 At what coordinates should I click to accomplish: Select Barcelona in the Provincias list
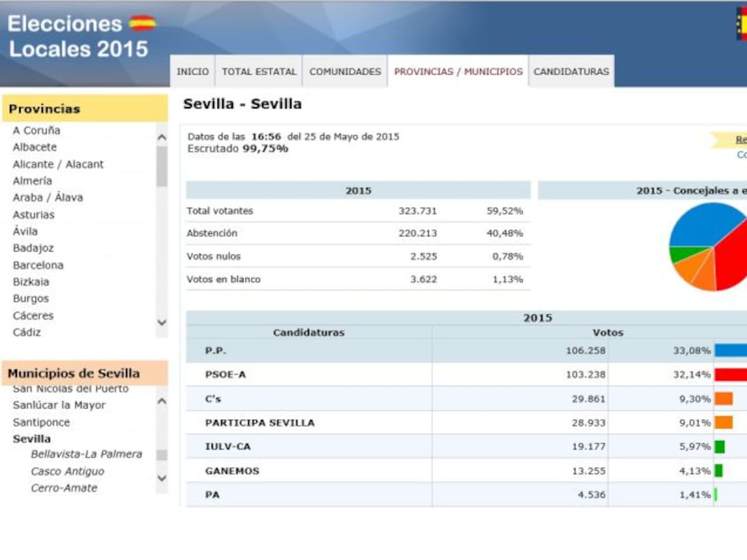(38, 265)
